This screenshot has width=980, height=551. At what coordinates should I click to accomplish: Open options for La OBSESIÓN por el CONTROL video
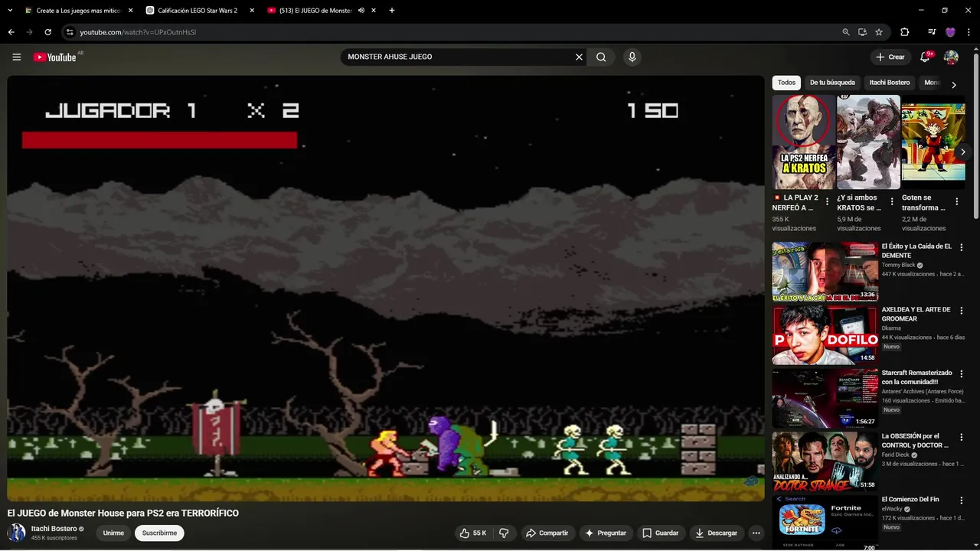pos(962,437)
